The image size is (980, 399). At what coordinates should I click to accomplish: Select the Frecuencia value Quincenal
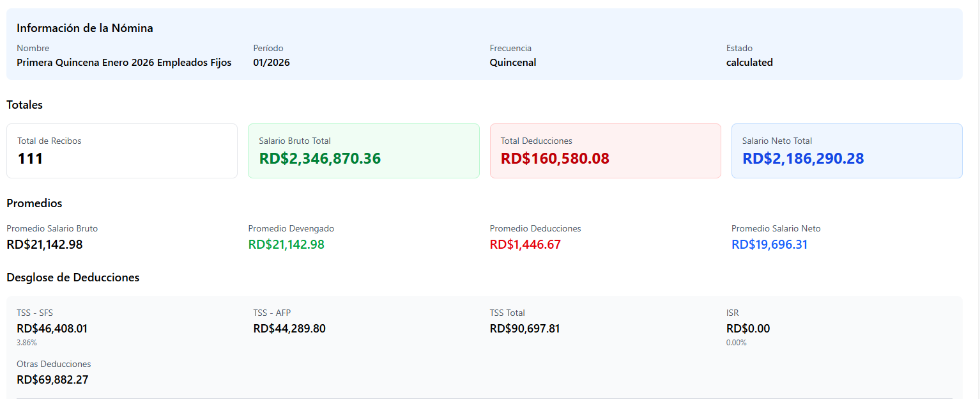512,63
